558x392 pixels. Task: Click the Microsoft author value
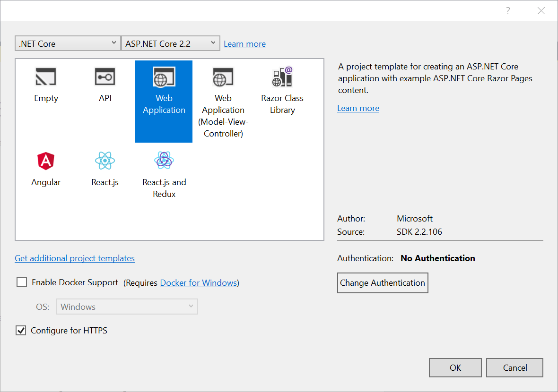tap(415, 218)
